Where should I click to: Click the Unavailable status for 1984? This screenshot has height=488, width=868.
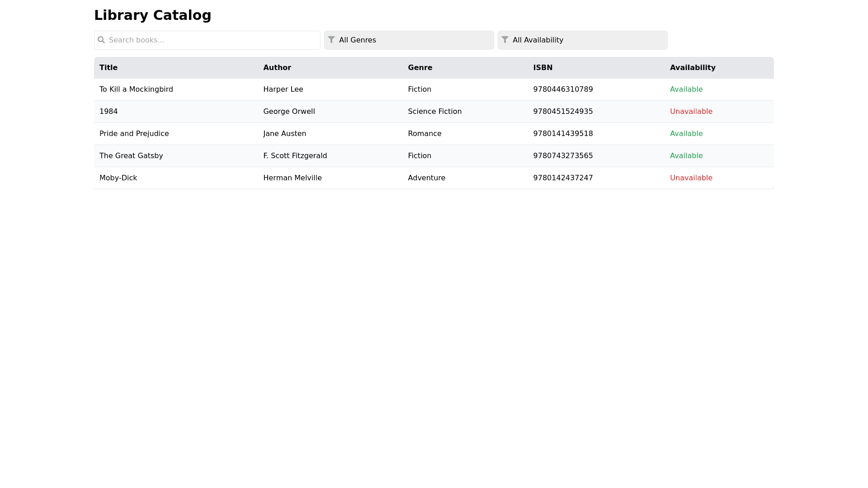click(691, 112)
